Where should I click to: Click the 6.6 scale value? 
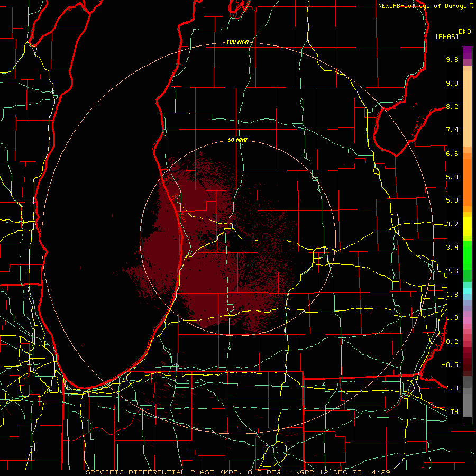point(452,153)
